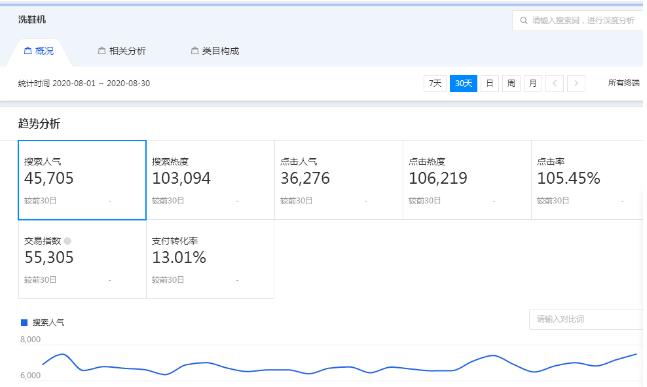Image resolution: width=647 pixels, height=387 pixels.
Task: Click the 洗鞋机 keyword title
Action: (x=32, y=19)
